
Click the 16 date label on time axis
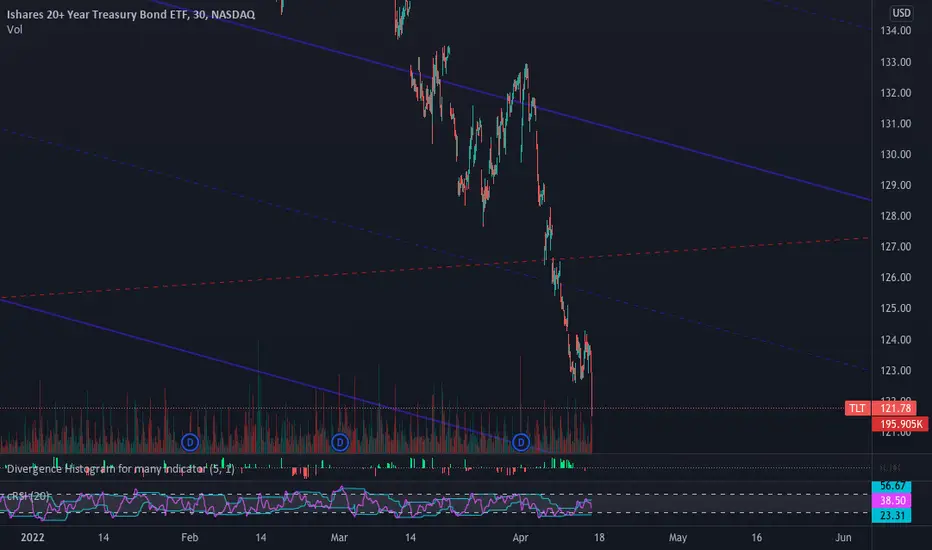click(x=756, y=538)
